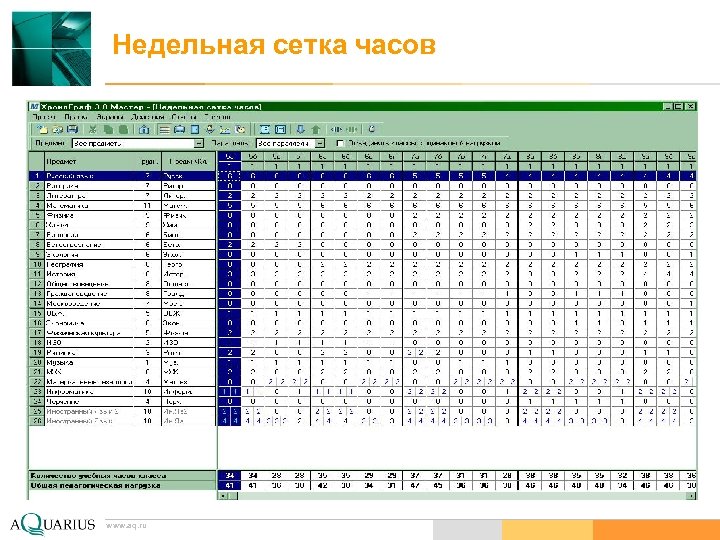Click the horizontal scrollbar track

pos(462,496)
